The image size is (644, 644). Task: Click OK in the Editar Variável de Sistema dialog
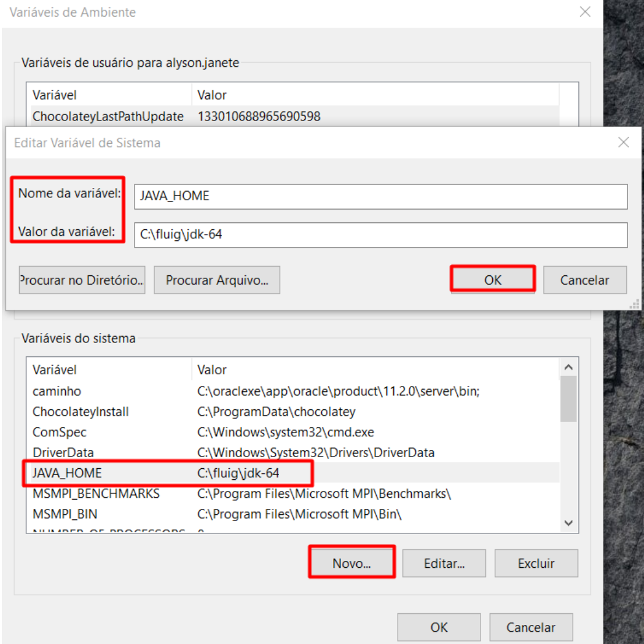click(x=492, y=280)
